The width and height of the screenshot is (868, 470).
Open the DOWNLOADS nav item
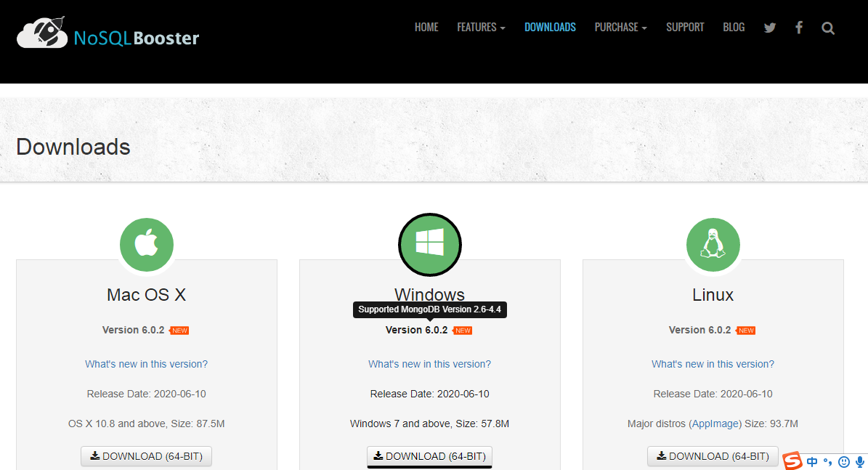pos(550,27)
